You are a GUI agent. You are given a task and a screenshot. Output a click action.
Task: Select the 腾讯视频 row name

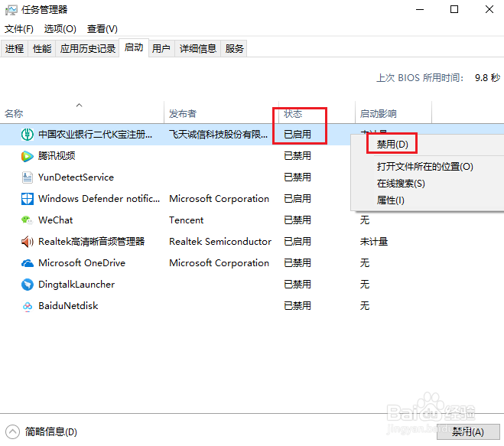coord(57,156)
